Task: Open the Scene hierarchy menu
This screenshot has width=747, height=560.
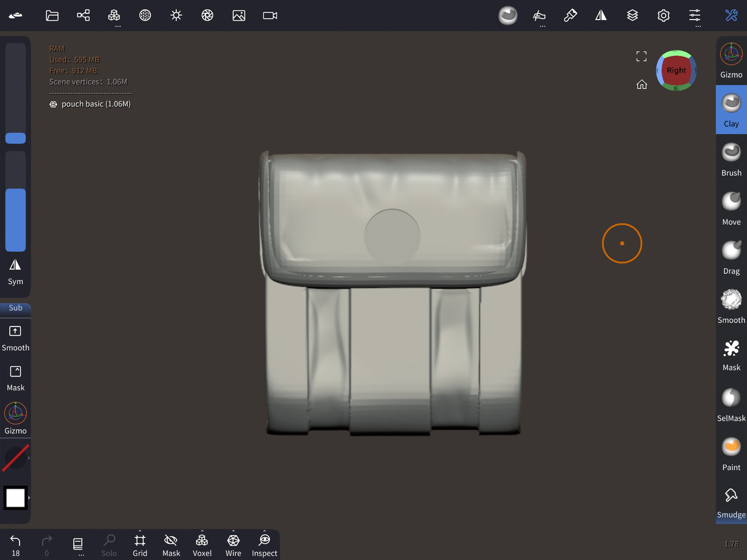Action: [x=83, y=15]
